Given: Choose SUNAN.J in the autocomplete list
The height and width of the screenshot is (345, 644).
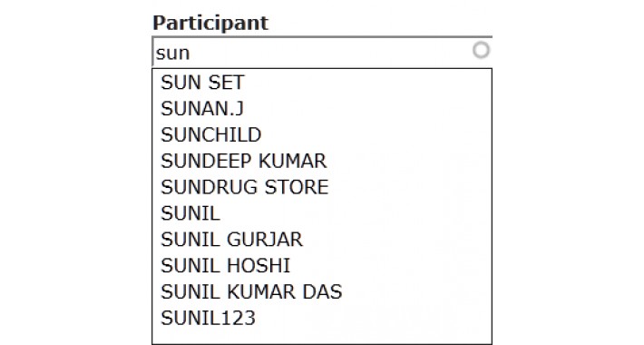Looking at the screenshot, I should click(322, 109).
